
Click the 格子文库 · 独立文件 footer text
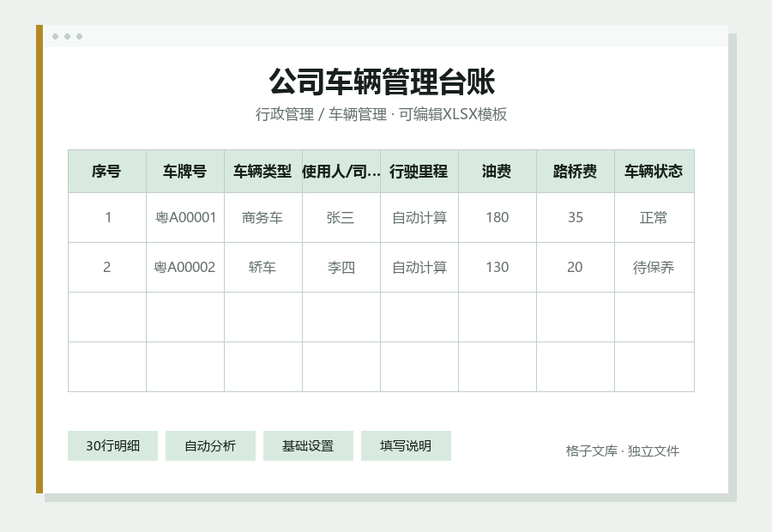623,450
